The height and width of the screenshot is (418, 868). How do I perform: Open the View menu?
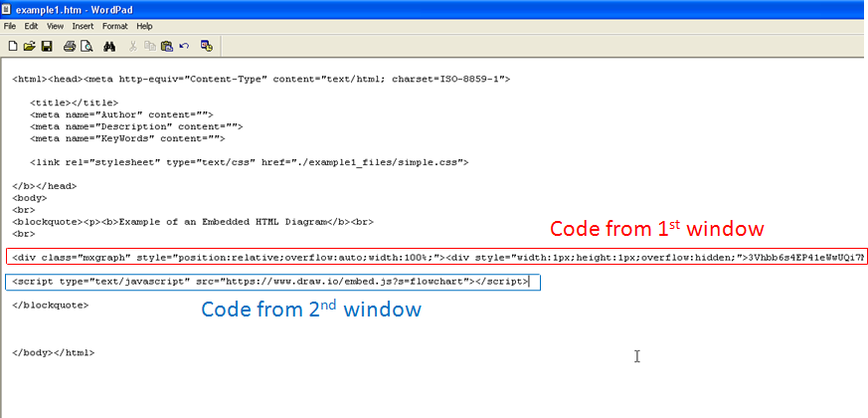(x=55, y=26)
